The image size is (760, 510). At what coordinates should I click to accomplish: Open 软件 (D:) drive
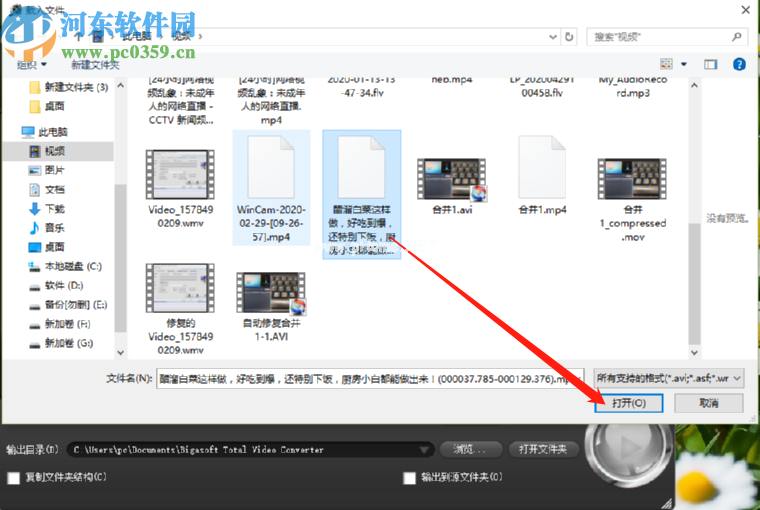coord(56,286)
